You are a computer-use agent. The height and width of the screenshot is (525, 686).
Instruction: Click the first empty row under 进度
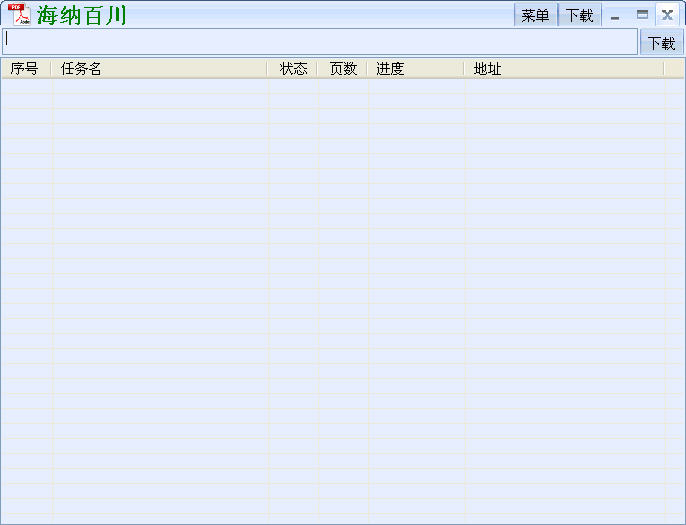click(x=416, y=86)
